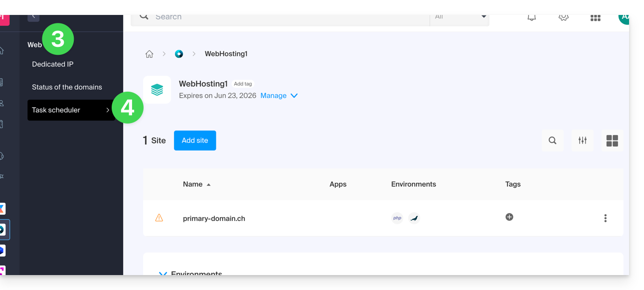Click the orange warning triangle icon
644x290 pixels.
[159, 218]
